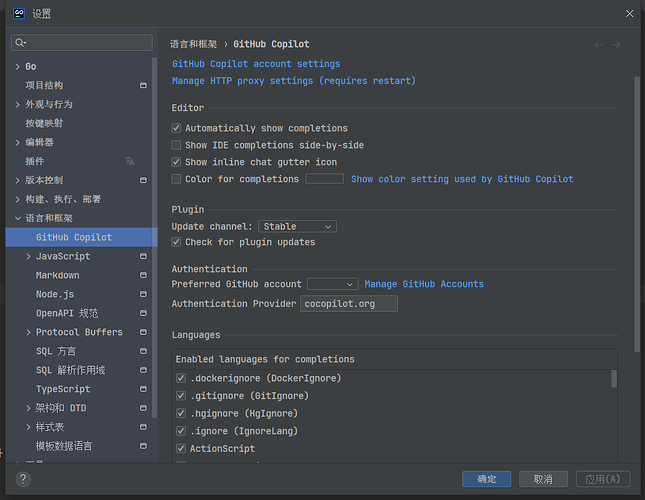Click the project-level icon beside JavaScript
The image size is (645, 500).
(143, 256)
